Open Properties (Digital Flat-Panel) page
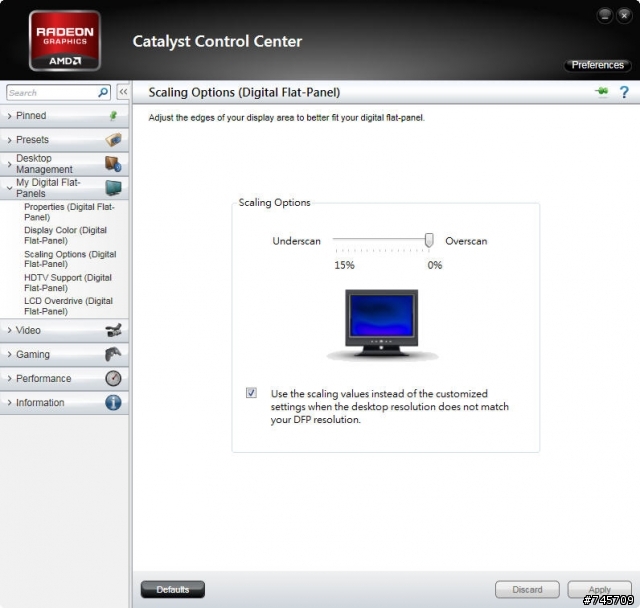The image size is (640, 608). point(69,212)
